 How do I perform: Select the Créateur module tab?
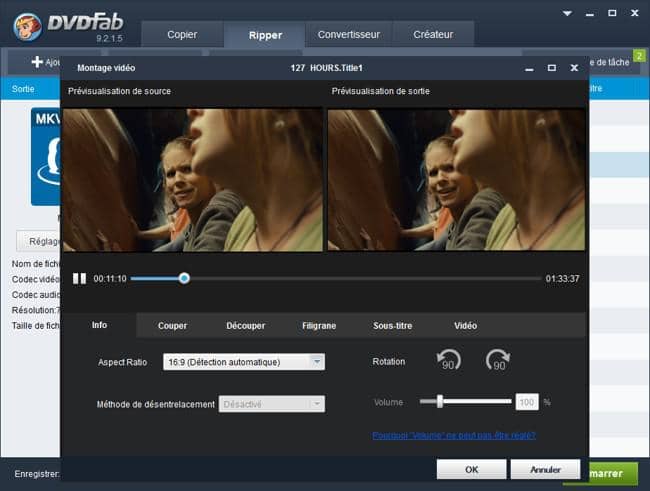pos(433,34)
